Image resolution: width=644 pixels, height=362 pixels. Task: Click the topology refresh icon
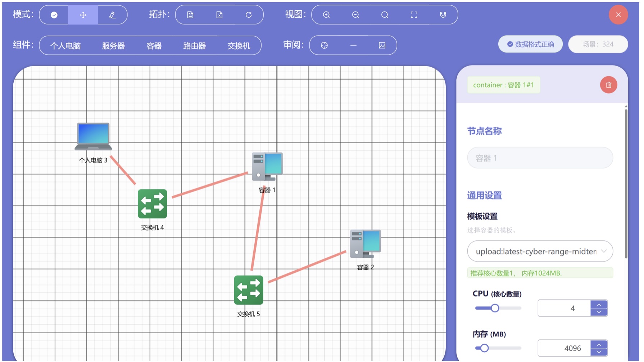tap(249, 15)
